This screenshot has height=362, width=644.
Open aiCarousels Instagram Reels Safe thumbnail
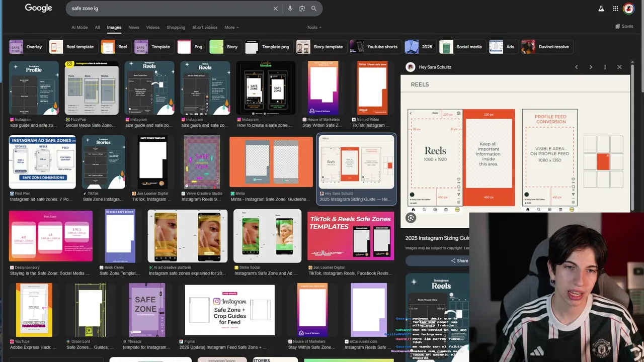369,310
